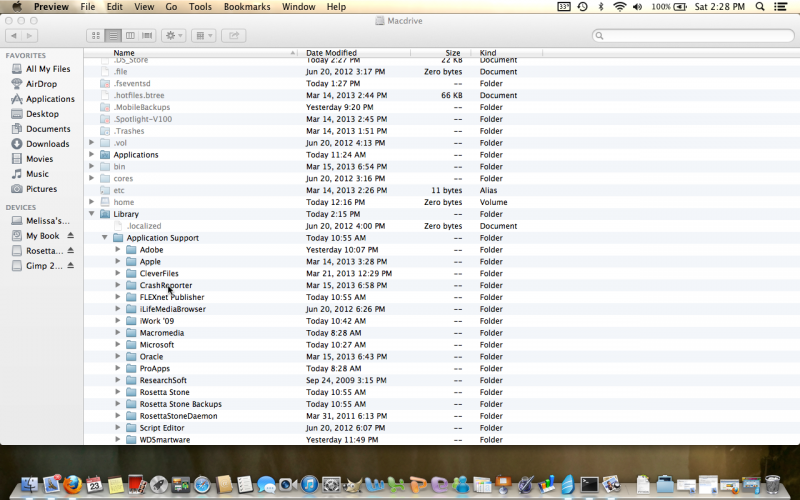This screenshot has height=500, width=800.
Task: Switch to Cover Flow view
Action: (147, 35)
